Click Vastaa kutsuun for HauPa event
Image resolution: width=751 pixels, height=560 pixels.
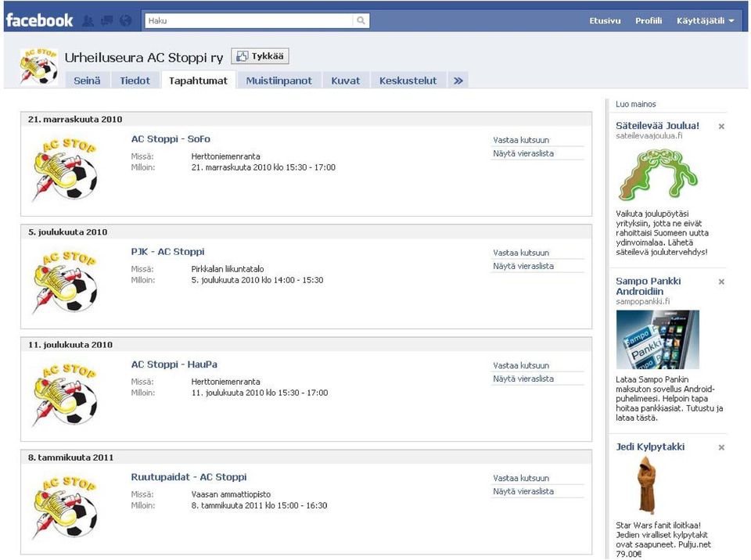pyautogui.click(x=521, y=365)
